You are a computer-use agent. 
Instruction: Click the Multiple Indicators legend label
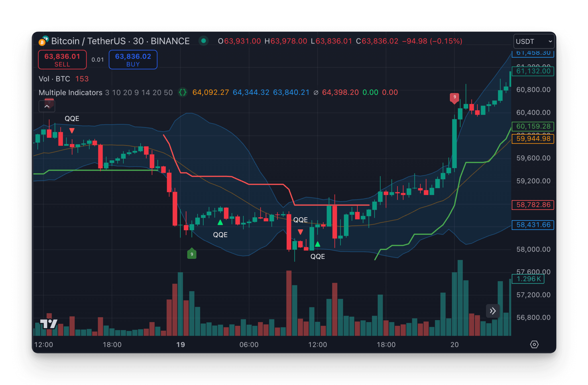click(x=70, y=92)
